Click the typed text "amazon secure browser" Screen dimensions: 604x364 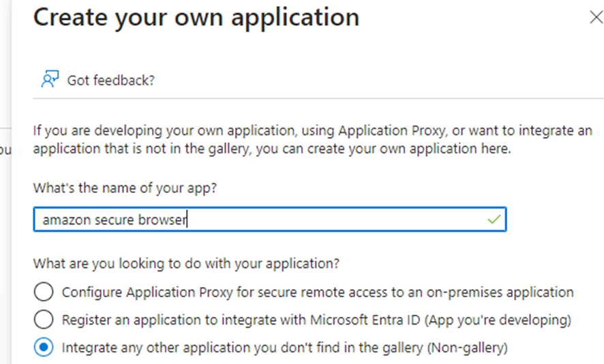click(115, 219)
